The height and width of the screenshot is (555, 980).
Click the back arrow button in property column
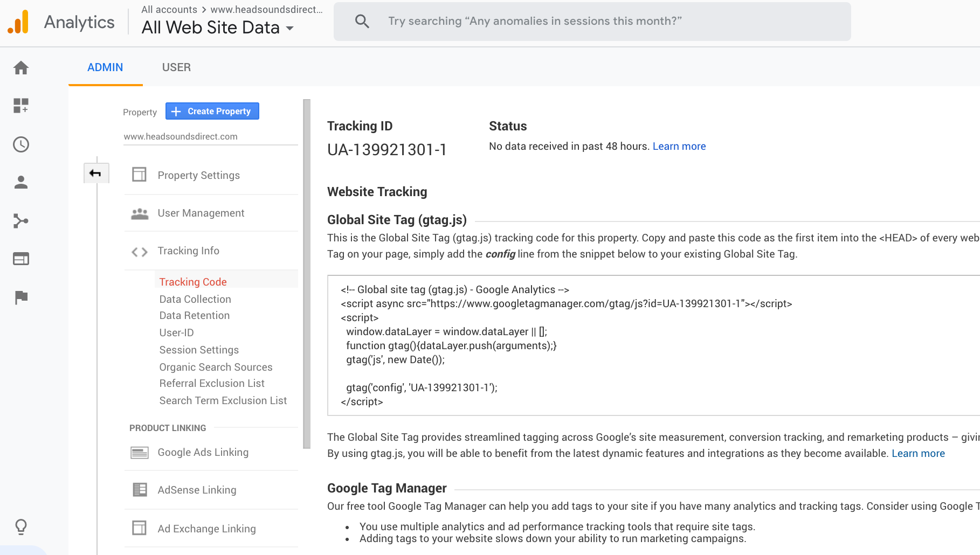click(x=96, y=174)
